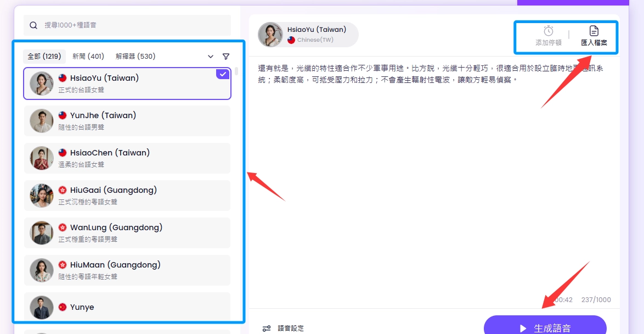
Task: Click the sliders icon next to 語音設定
Action: 267,329
